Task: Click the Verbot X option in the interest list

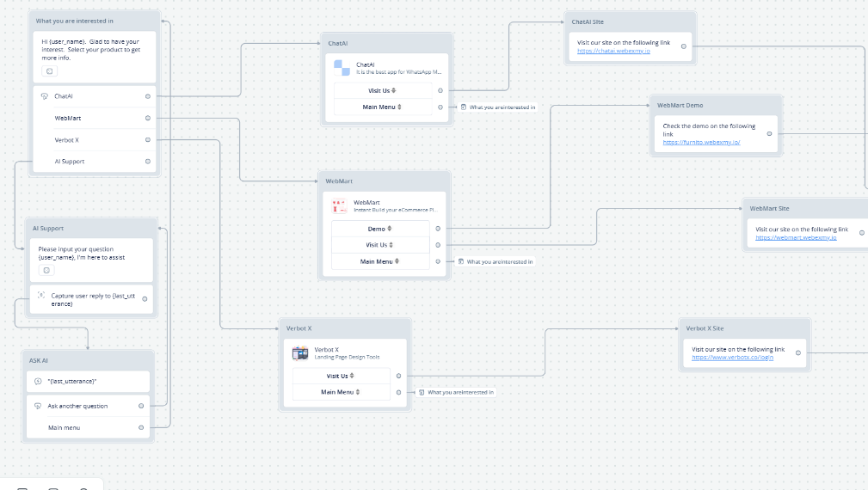Action: click(66, 140)
